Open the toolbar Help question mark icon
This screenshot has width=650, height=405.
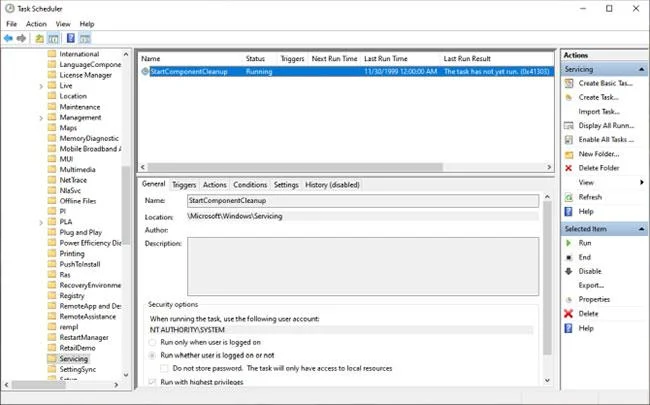click(71, 39)
